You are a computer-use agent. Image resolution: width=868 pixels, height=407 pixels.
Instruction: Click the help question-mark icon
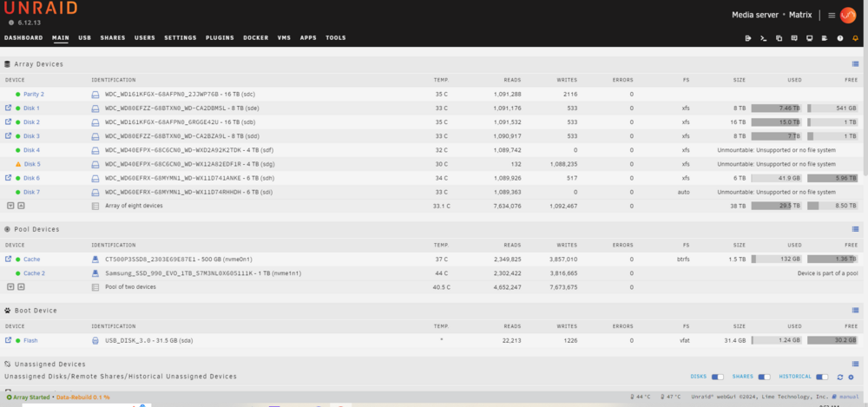(x=839, y=38)
